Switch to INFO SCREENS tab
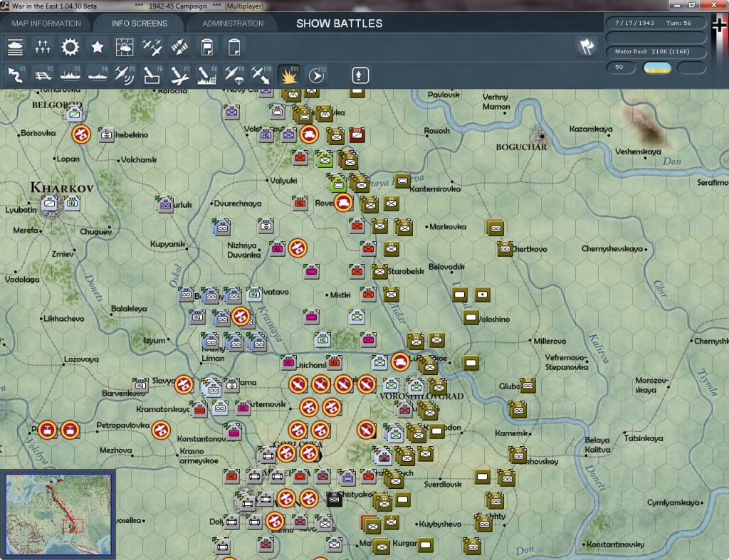This screenshot has height=560, width=729. pos(139,23)
